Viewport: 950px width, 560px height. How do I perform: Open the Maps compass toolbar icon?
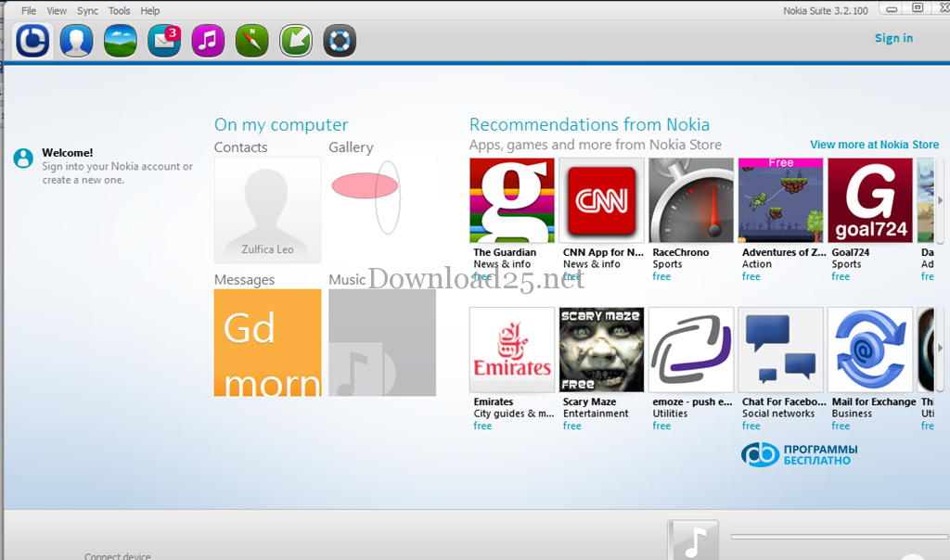(252, 41)
